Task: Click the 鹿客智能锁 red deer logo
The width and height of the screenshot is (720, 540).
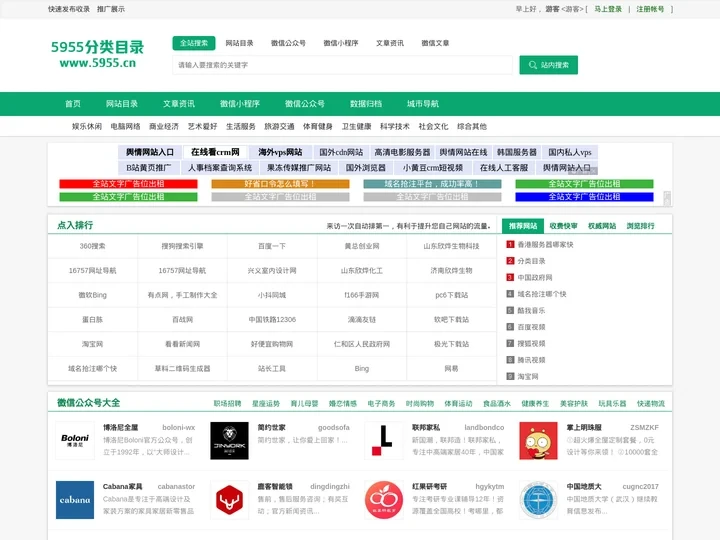Action: click(x=229, y=500)
